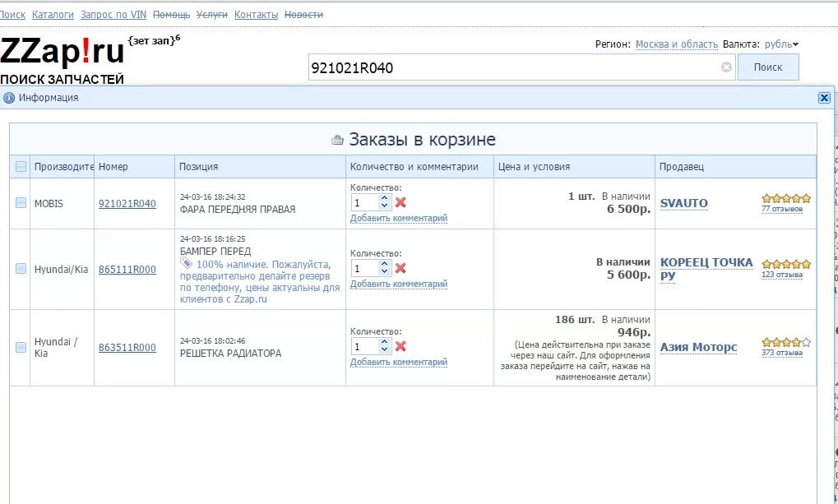Add comment for БАМПЕР ПЕРЕД
This screenshot has width=838, height=504.
(399, 284)
